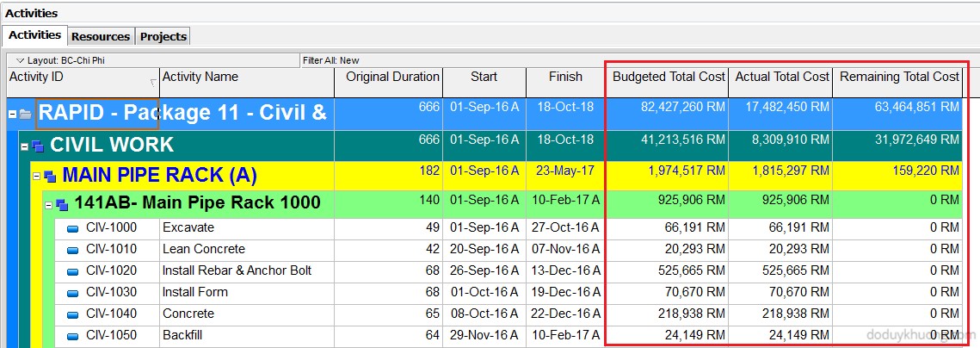
Task: Click the activity icon for CIV-1020
Action: 73,271
